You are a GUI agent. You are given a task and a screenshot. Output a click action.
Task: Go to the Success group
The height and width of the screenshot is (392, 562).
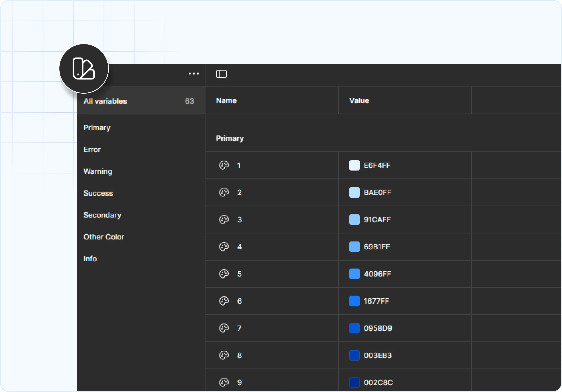click(x=98, y=193)
